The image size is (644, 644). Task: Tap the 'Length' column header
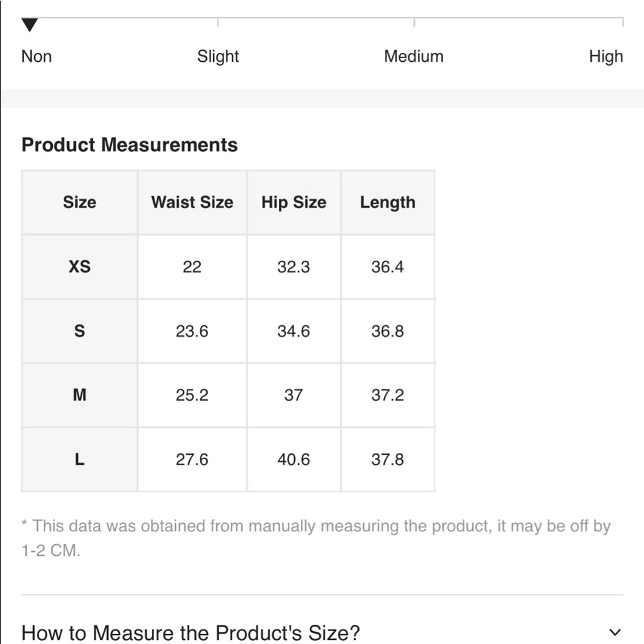(x=388, y=202)
